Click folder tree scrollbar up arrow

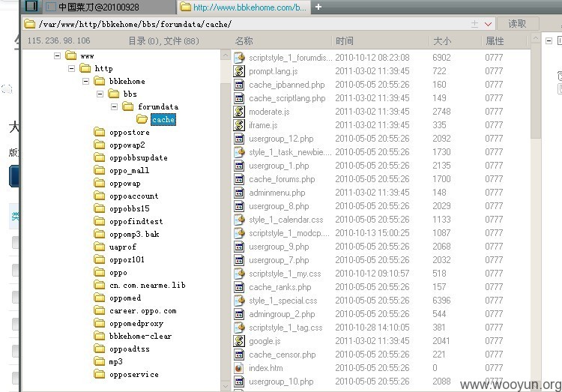(x=226, y=55)
